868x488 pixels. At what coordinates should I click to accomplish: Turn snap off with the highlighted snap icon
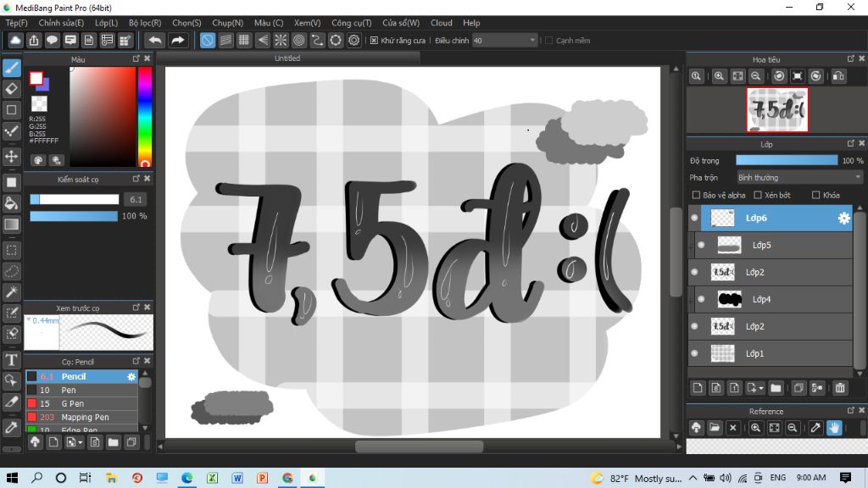[x=207, y=41]
